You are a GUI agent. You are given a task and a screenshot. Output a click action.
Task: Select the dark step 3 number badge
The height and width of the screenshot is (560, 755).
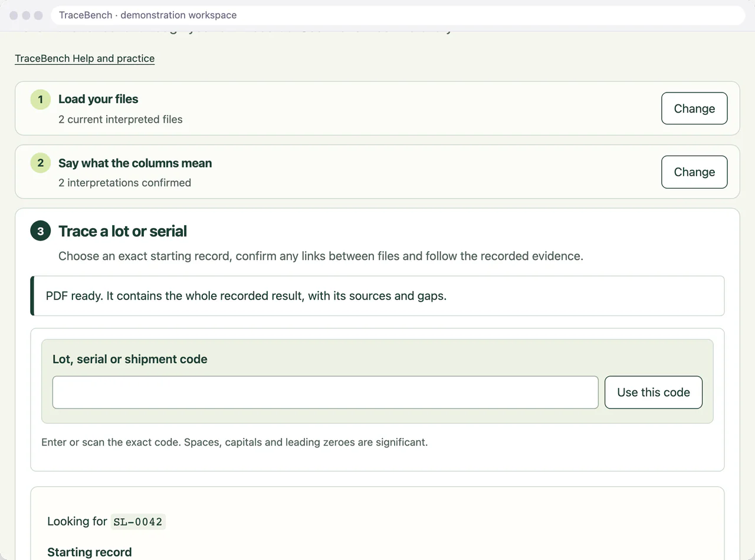click(40, 231)
